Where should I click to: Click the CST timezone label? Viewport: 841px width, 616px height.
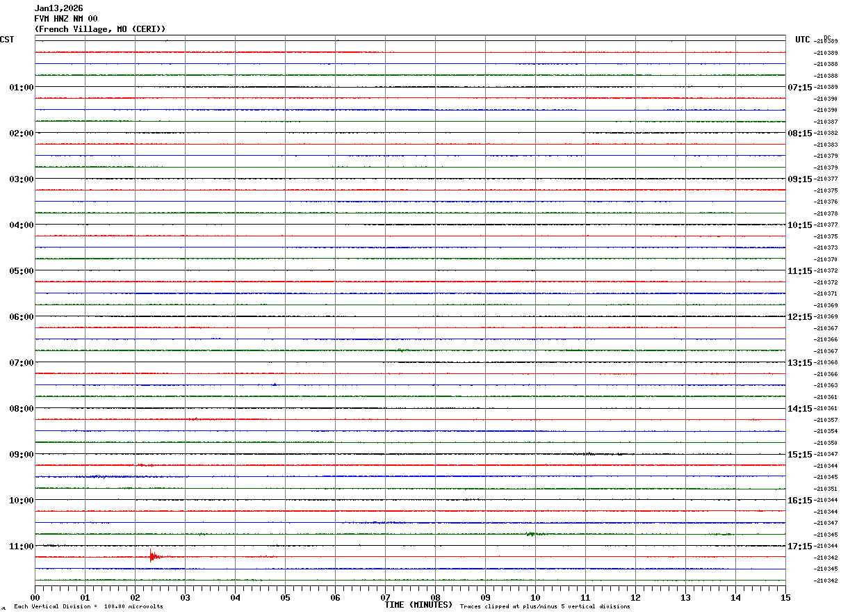7,40
